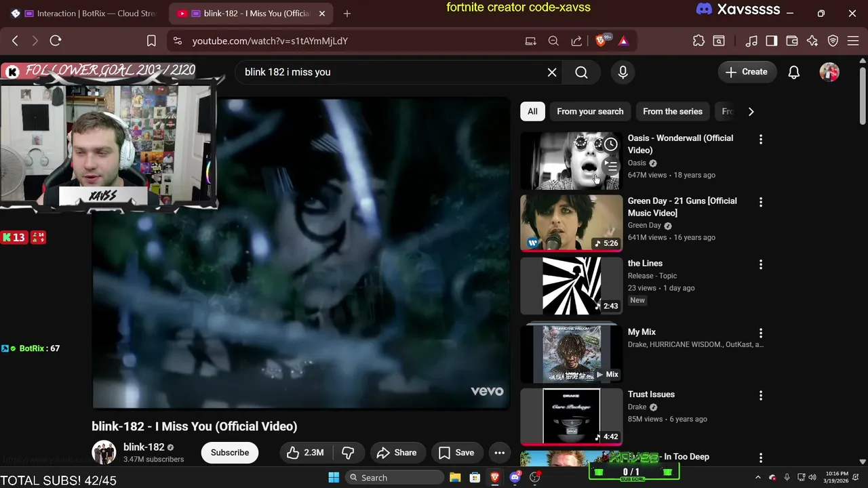Viewport: 868px width, 488px height.
Task: Subscribe to blink-182 channel
Action: click(230, 453)
